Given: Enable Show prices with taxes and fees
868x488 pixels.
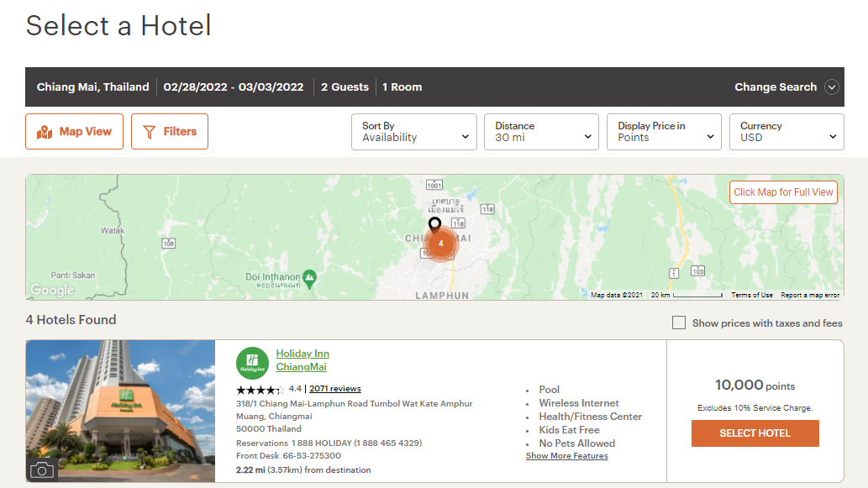Looking at the screenshot, I should [678, 322].
